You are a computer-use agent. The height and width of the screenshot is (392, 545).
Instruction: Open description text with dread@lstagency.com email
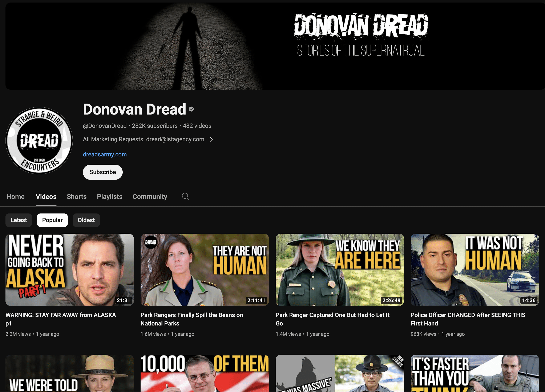tap(144, 139)
